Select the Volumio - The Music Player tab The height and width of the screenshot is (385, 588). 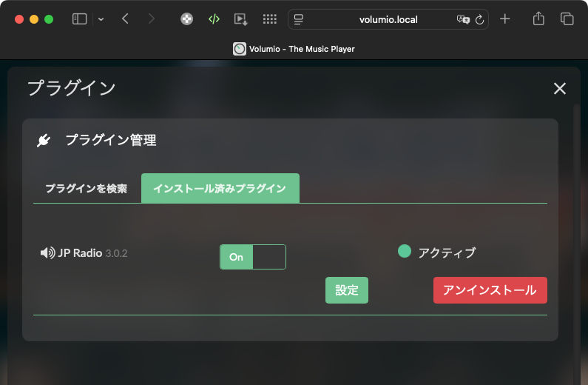[294, 49]
